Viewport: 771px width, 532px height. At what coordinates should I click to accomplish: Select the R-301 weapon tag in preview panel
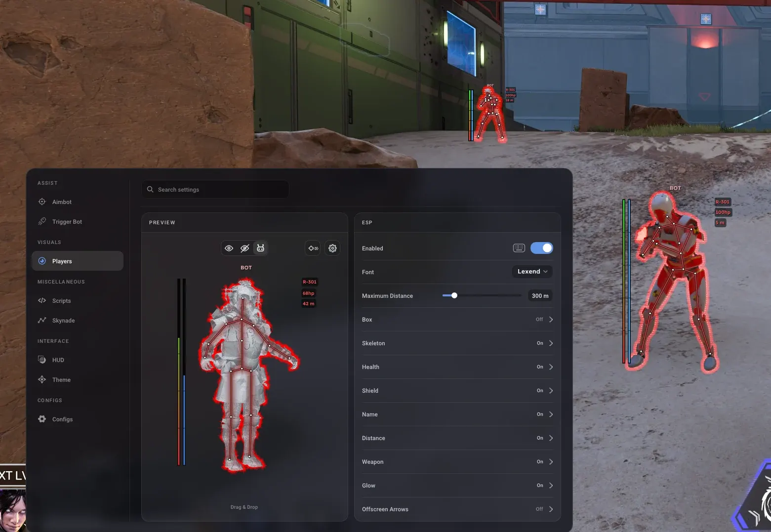pyautogui.click(x=310, y=282)
